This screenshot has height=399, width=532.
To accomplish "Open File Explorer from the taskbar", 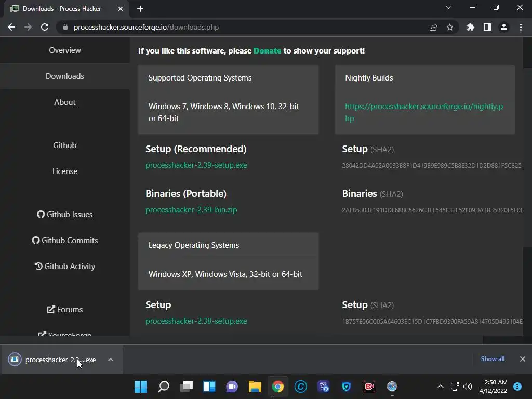I will click(x=255, y=387).
